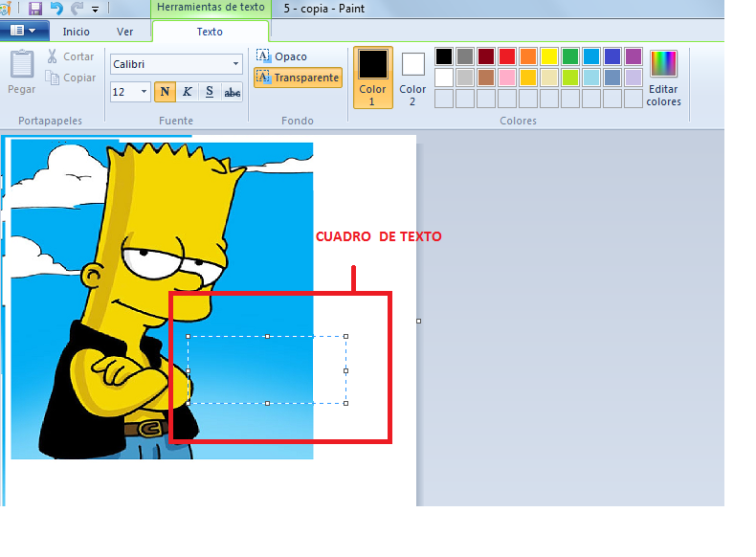The image size is (756, 557).
Task: Click the Copiar icon
Action: (53, 78)
